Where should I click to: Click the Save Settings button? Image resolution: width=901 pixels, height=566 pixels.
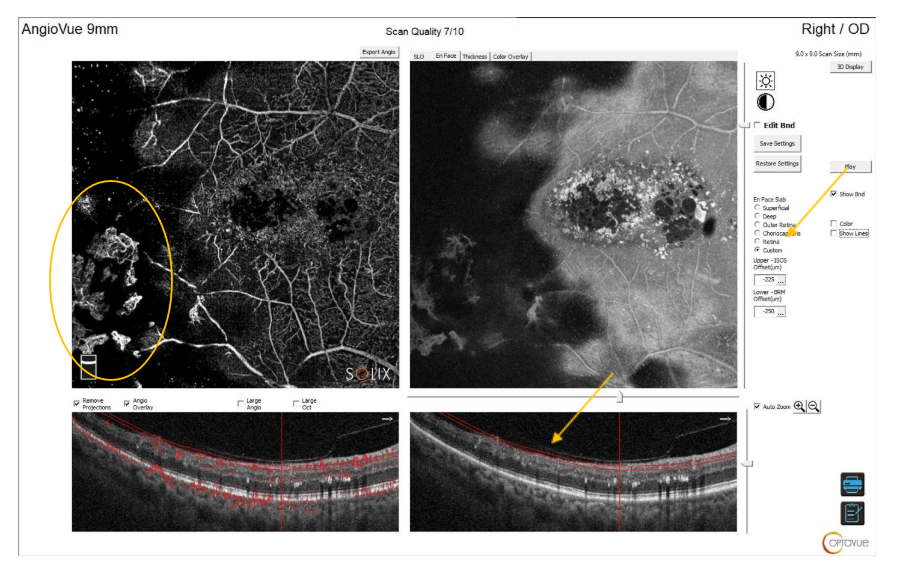click(x=777, y=144)
